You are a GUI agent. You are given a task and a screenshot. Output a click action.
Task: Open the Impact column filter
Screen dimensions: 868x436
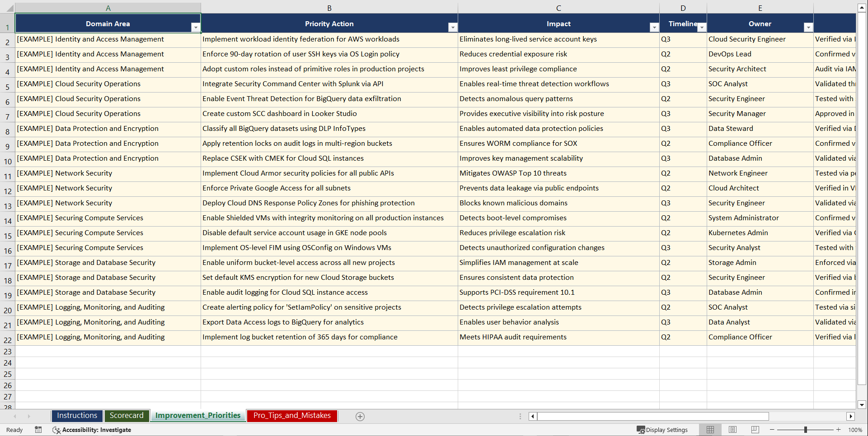coord(654,28)
